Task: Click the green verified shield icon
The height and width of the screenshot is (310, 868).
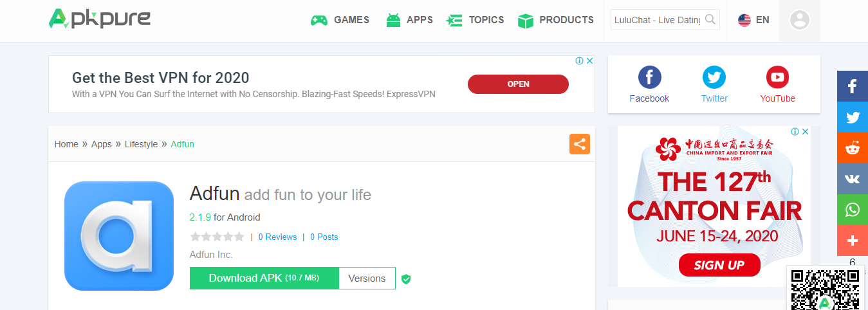Action: point(406,279)
